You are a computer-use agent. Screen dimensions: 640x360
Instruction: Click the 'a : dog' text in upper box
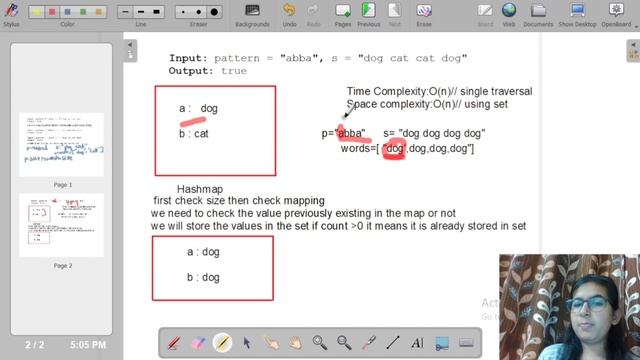pos(198,109)
